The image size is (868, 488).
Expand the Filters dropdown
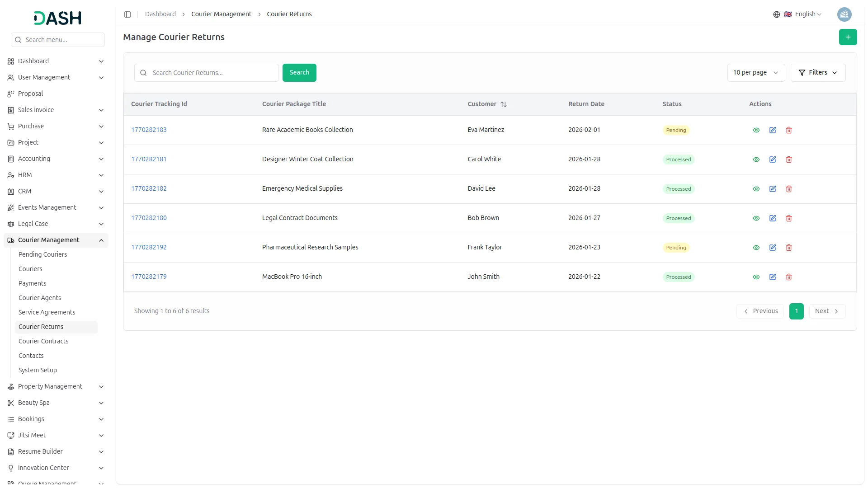coord(817,73)
